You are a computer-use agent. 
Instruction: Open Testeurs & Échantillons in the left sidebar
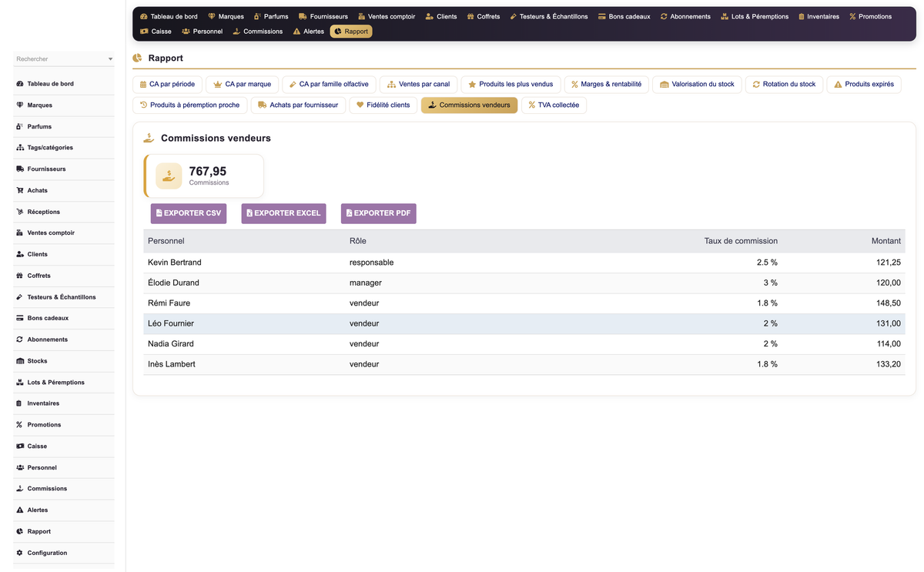tap(64, 297)
